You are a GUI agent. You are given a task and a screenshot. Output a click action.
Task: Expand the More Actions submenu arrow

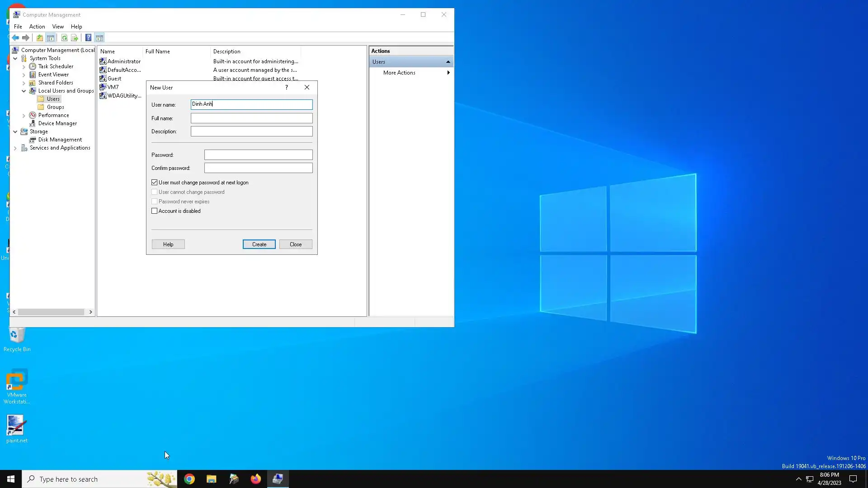coord(448,73)
